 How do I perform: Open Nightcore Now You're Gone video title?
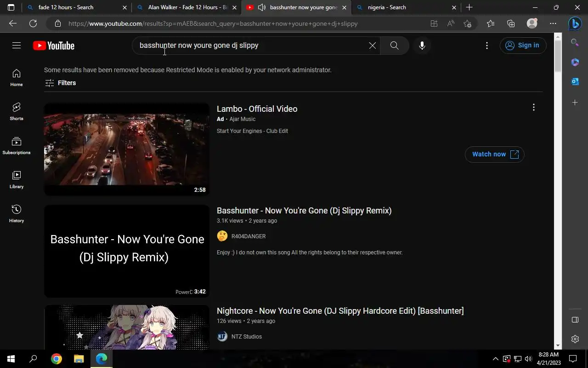[340, 311]
